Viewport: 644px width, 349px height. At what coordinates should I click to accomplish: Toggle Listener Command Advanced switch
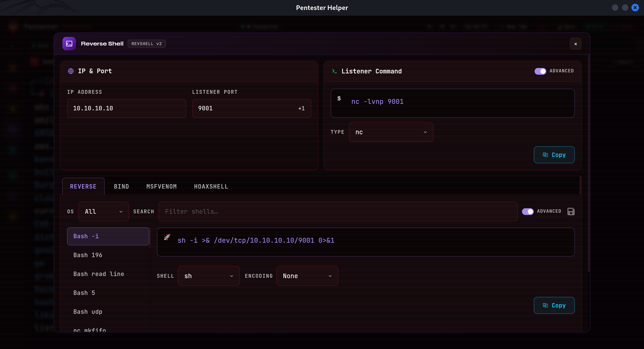tap(540, 71)
